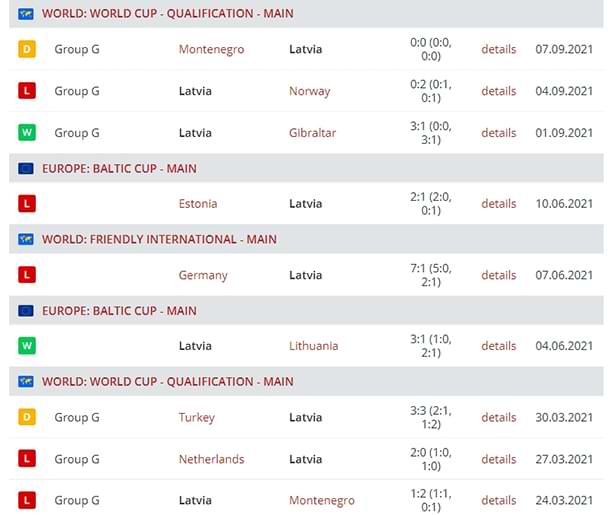View details of Turkey vs Latvia 3:3
Image resolution: width=612 pixels, height=515 pixels.
click(x=498, y=417)
